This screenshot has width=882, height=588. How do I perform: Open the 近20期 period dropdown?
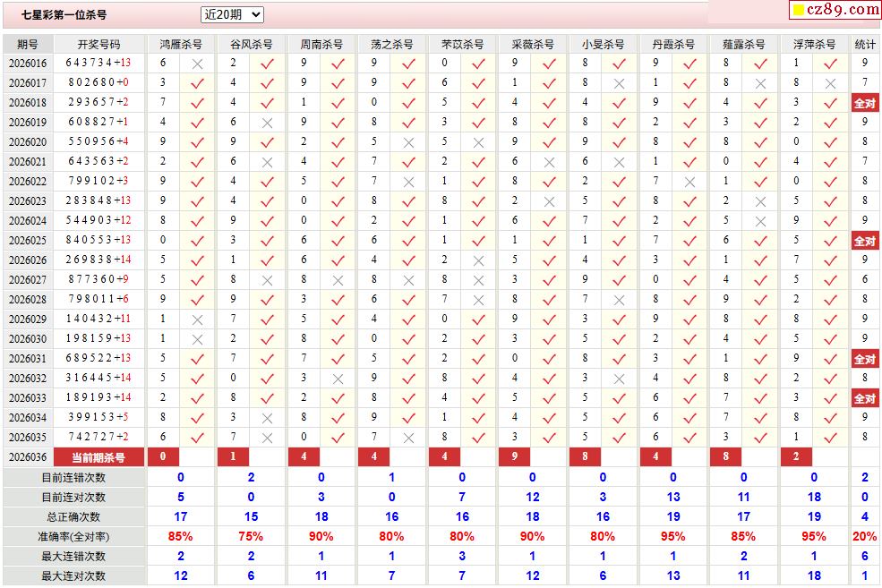(x=232, y=14)
